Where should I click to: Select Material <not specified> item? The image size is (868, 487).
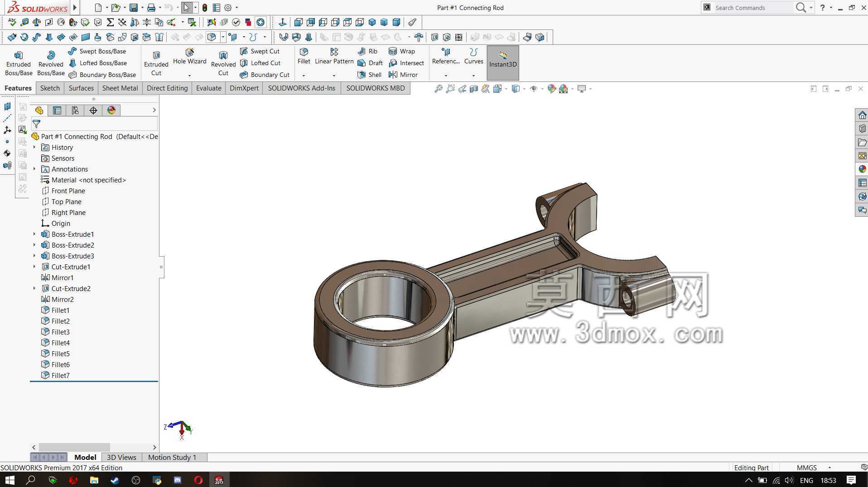tap(83, 180)
